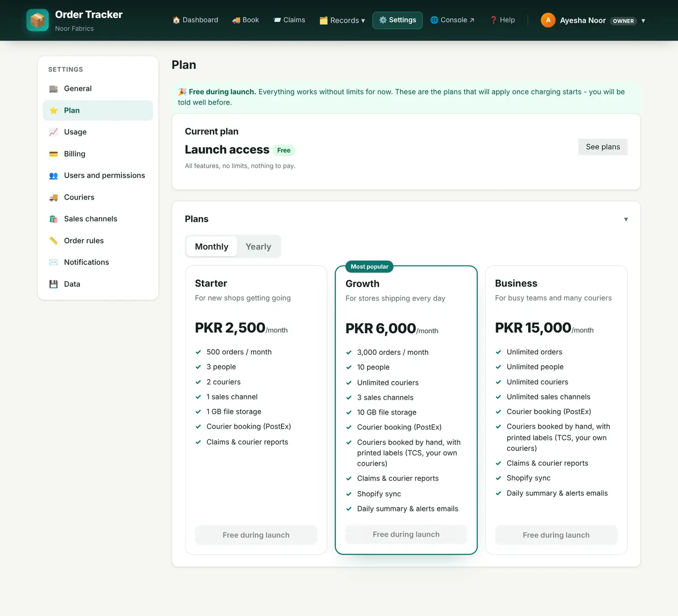The image size is (678, 616).
Task: Click the Order Tracker package logo
Action: point(37,20)
